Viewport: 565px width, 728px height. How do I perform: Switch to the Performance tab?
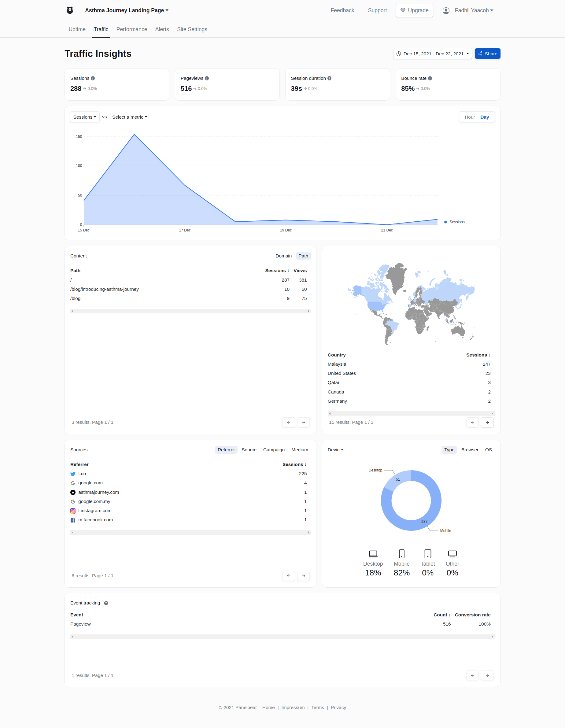[132, 29]
